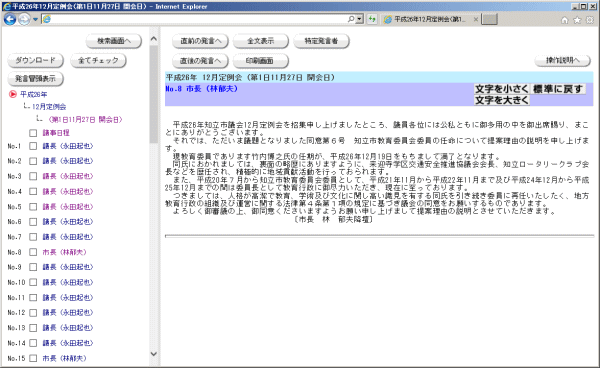The image size is (600, 368).
Task: Open the 操作説明へ help button
Action: pos(562,60)
